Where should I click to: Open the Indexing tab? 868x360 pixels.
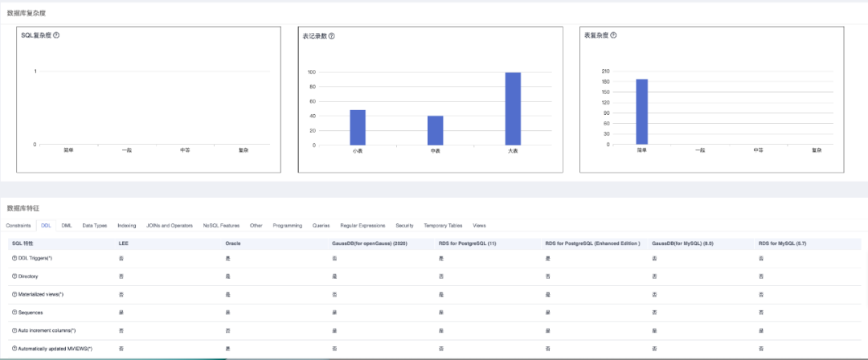[x=127, y=226]
